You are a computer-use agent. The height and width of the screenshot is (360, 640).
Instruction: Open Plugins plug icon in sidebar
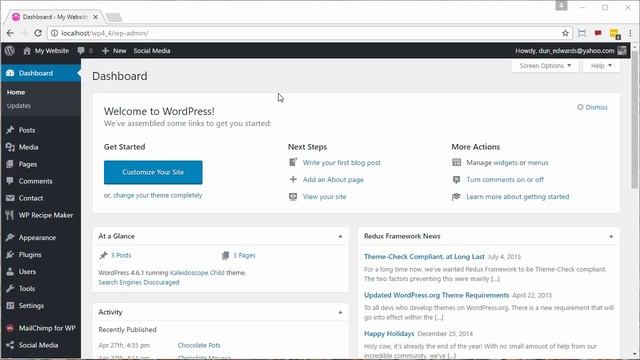(10, 255)
